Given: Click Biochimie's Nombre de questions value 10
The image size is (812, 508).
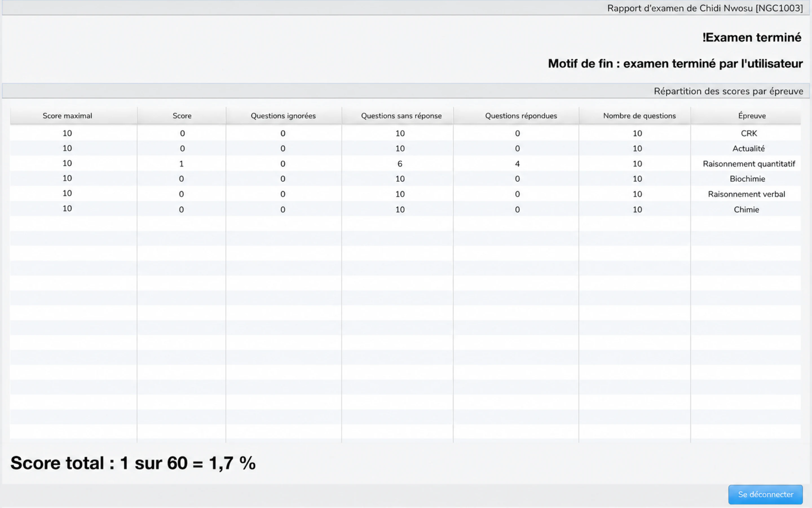Looking at the screenshot, I should point(637,179).
